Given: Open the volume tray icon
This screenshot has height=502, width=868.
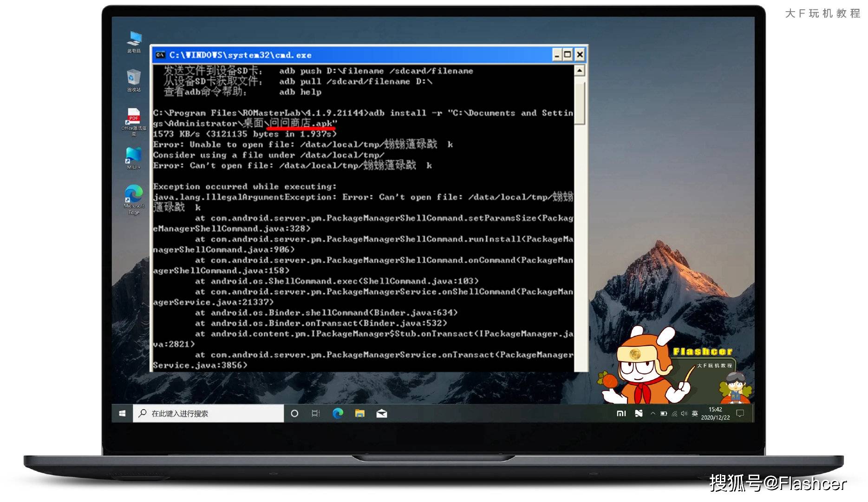Looking at the screenshot, I should [x=684, y=413].
